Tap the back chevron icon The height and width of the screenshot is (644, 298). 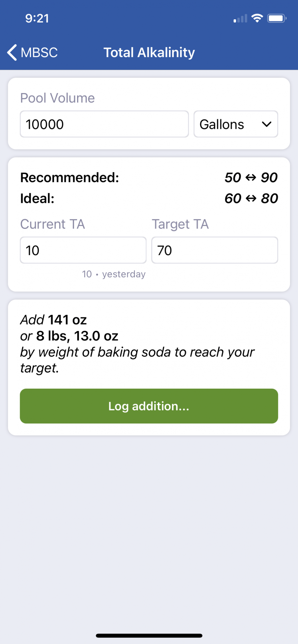(x=12, y=52)
